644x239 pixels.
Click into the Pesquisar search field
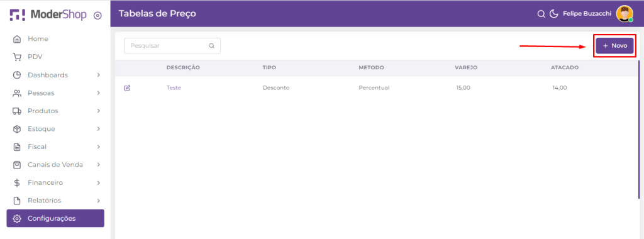(x=172, y=46)
